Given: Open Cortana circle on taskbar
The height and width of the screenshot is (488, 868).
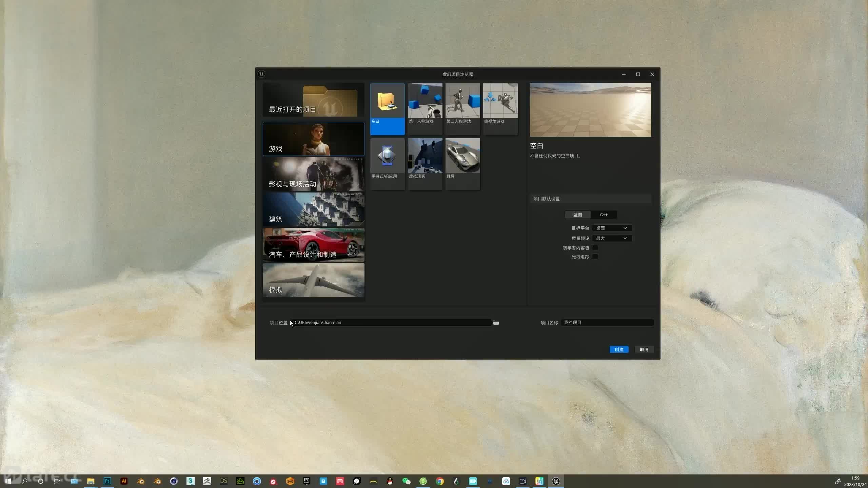Looking at the screenshot, I should pyautogui.click(x=41, y=481).
